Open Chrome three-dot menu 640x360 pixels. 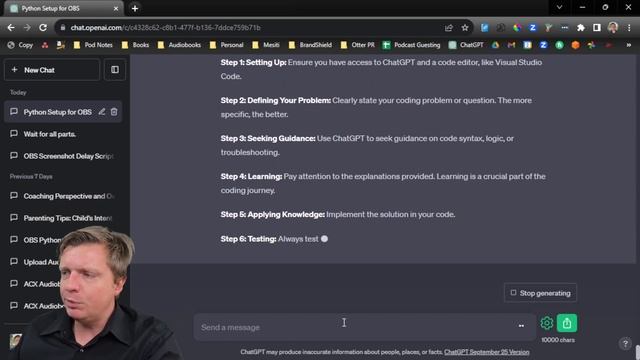coord(629,28)
